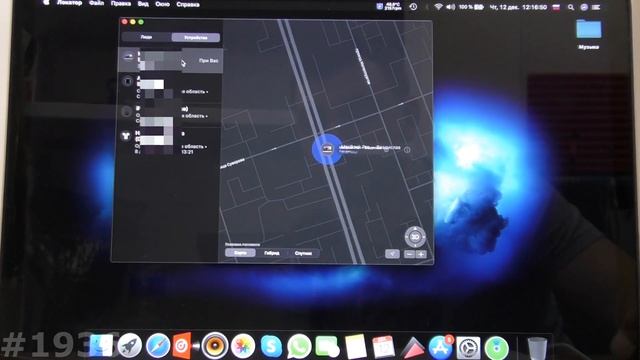This screenshot has width=640, height=360.
Task: Zoom out the map with minus button
Action: click(409, 254)
